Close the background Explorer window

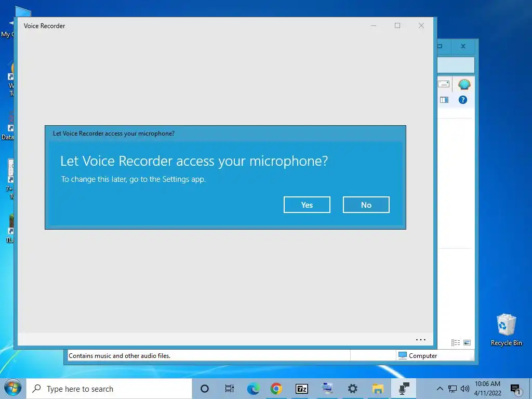pyautogui.click(x=463, y=46)
